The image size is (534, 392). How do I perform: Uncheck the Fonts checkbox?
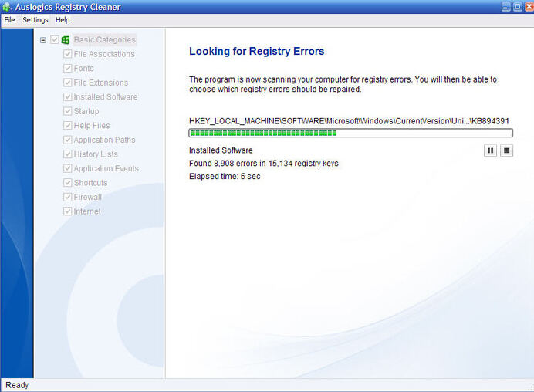(x=67, y=69)
